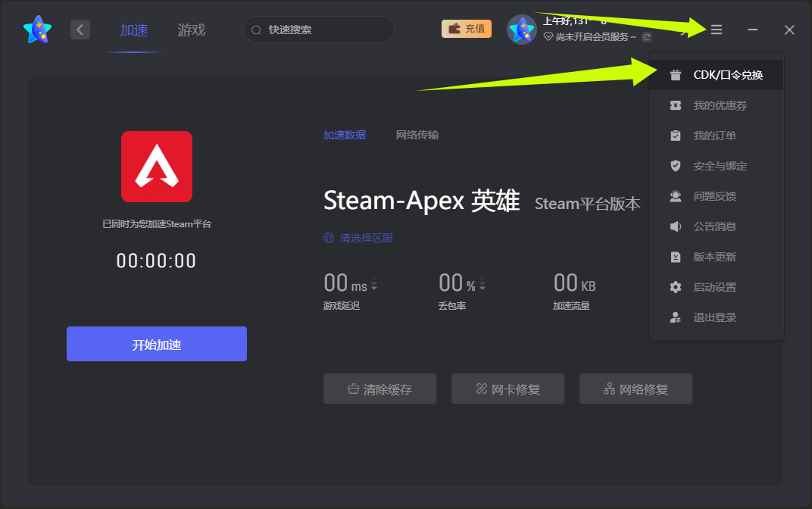Image resolution: width=812 pixels, height=509 pixels.
Task: Close the accelerator window
Action: (x=789, y=30)
